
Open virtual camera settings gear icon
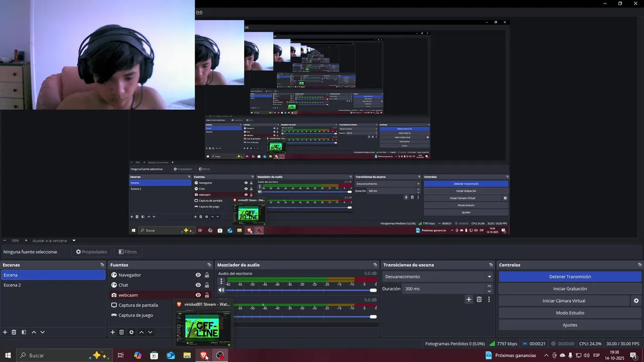[636, 301]
